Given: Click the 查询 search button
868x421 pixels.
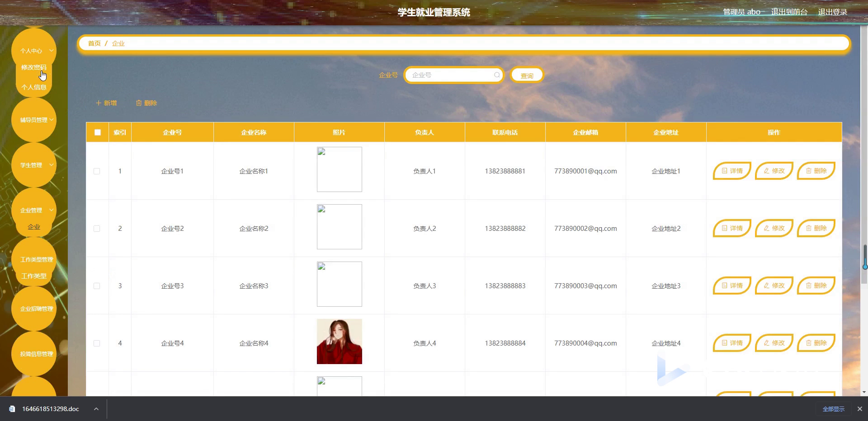Looking at the screenshot, I should [527, 75].
